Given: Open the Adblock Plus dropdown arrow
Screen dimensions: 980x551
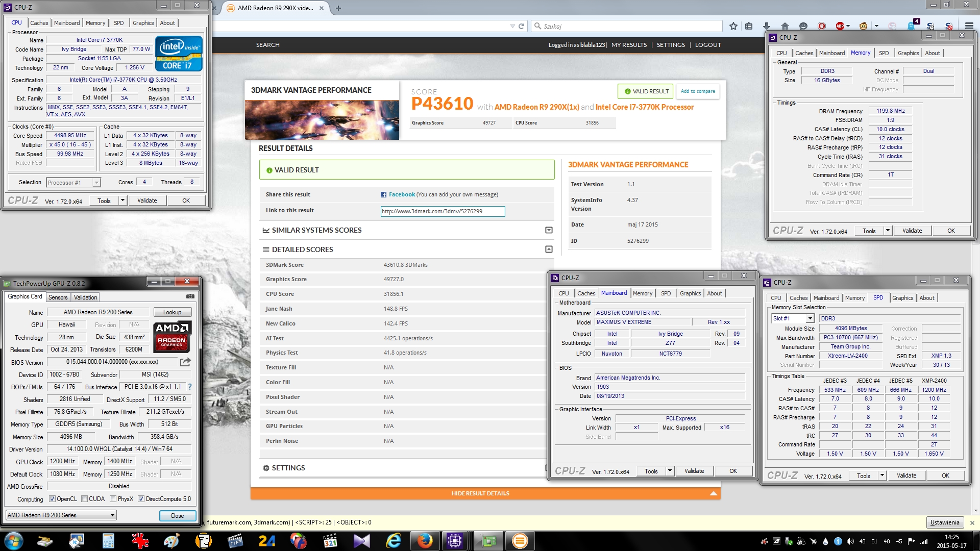Looking at the screenshot, I should coord(848,26).
